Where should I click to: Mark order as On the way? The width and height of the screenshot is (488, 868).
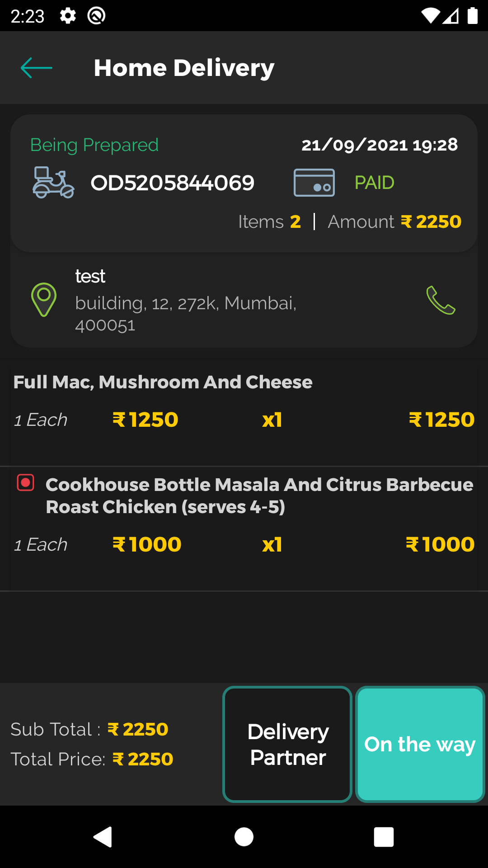tap(420, 744)
